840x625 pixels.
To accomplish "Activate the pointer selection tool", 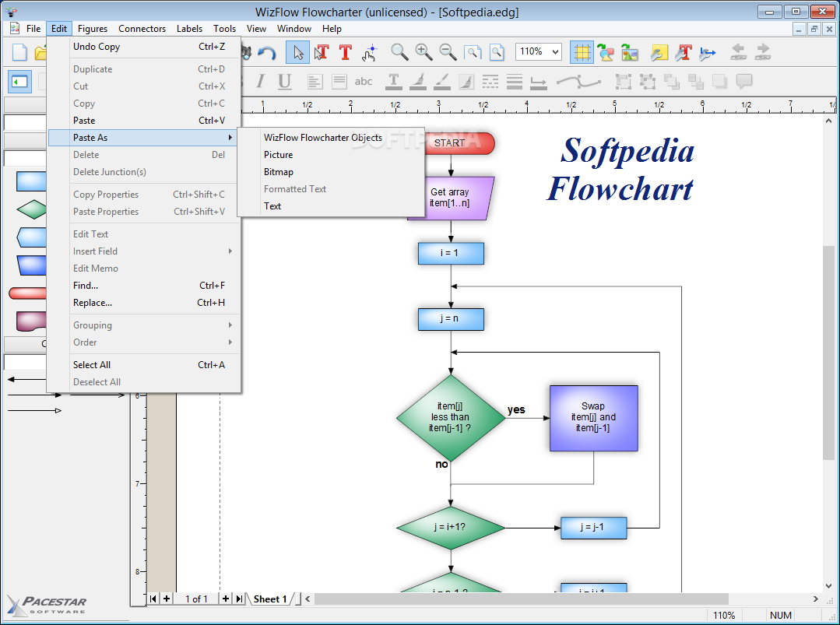I will coord(297,52).
